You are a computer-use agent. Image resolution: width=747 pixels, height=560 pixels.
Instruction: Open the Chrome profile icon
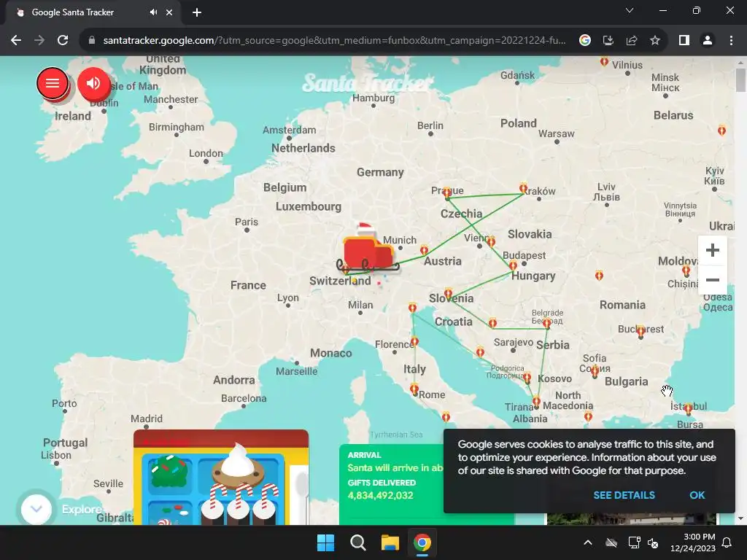708,41
